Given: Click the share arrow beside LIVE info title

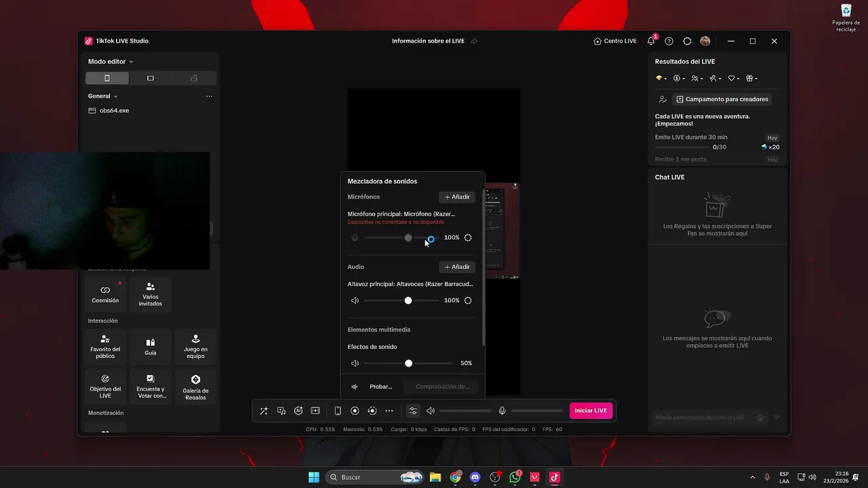Looking at the screenshot, I should [474, 41].
